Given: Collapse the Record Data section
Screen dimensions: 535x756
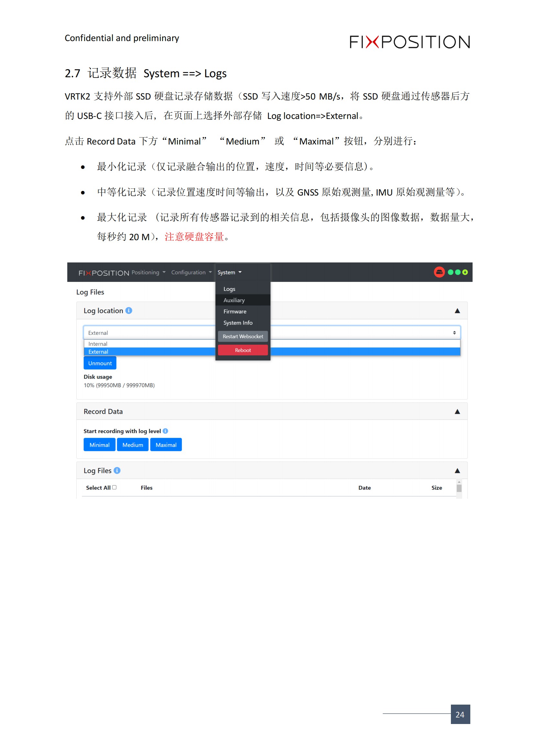Looking at the screenshot, I should point(458,411).
